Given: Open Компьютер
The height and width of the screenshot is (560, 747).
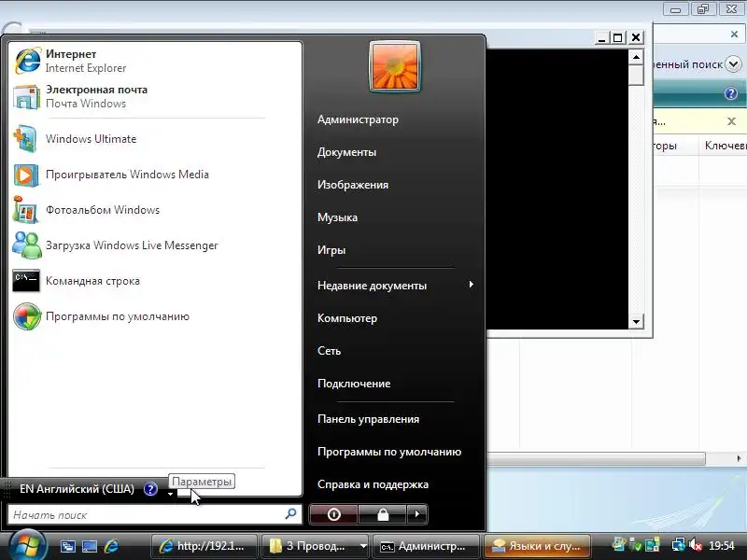Looking at the screenshot, I should (347, 318).
